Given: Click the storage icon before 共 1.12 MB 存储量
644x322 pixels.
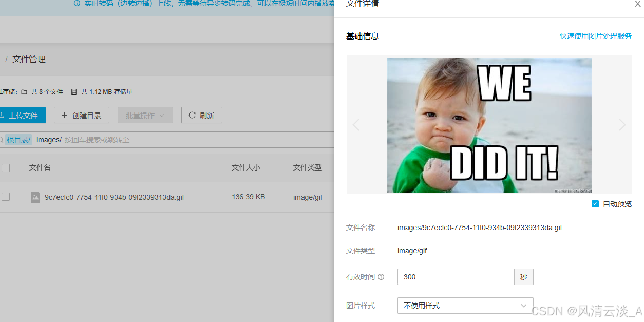Looking at the screenshot, I should click(73, 92).
